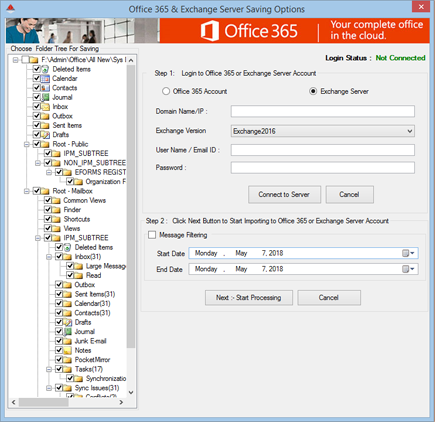
Task: Click the Root - Public folder icon
Action: tap(45, 144)
